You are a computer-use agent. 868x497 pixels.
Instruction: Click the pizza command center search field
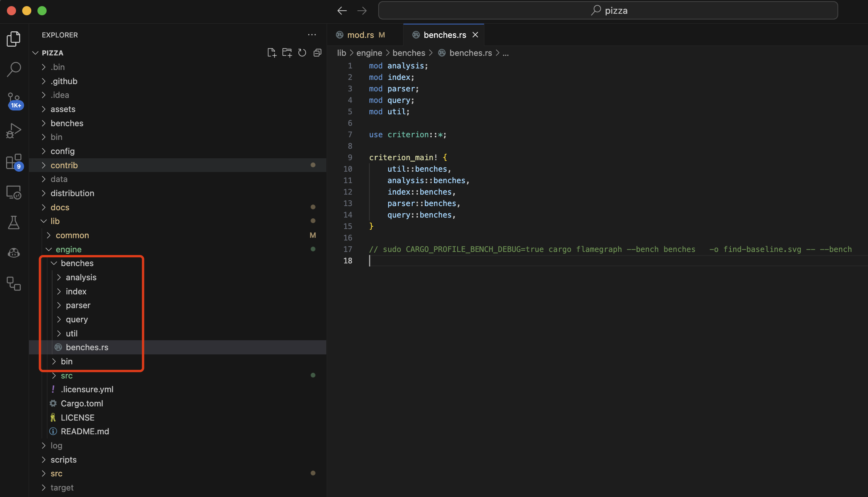tap(608, 10)
